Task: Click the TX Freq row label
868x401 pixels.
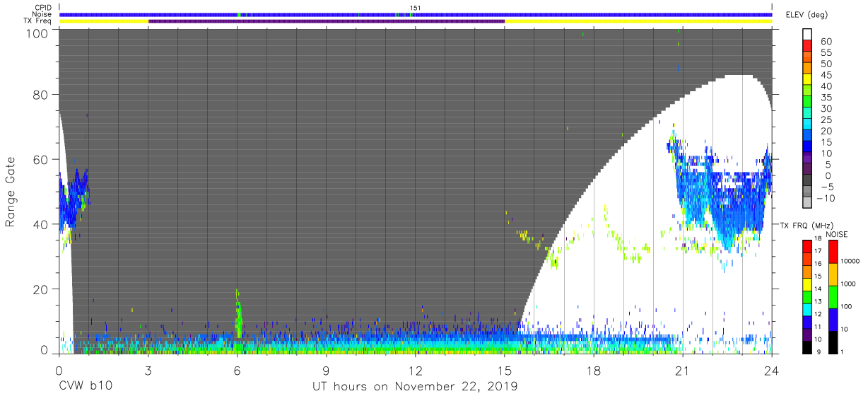Action: (x=38, y=21)
